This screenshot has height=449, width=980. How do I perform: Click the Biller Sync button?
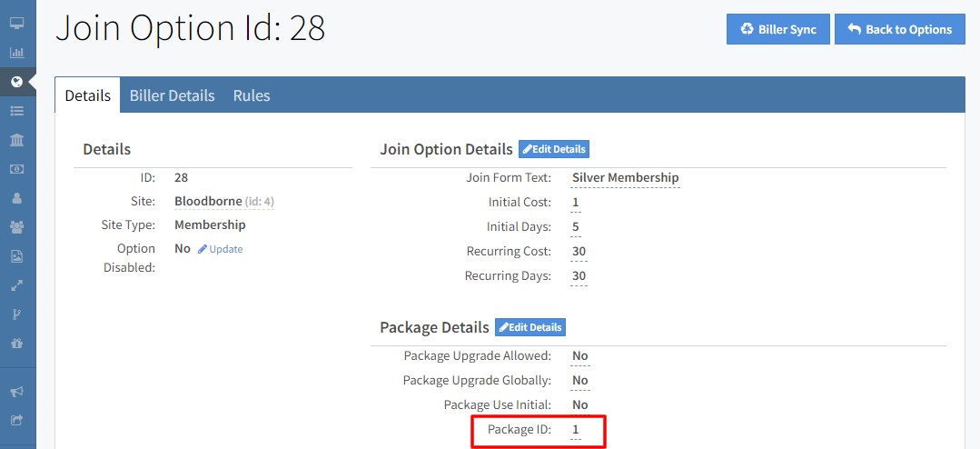click(x=777, y=29)
